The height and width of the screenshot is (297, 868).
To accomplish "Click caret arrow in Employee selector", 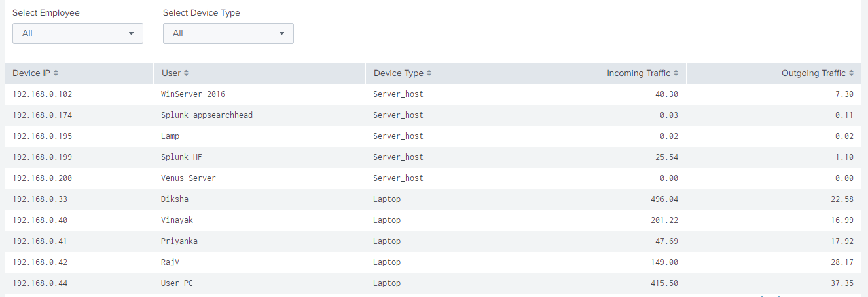I will [x=131, y=33].
